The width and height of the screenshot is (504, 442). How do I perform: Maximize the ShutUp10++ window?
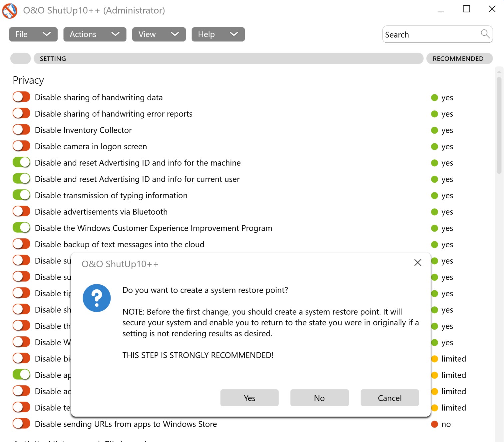coord(466,9)
